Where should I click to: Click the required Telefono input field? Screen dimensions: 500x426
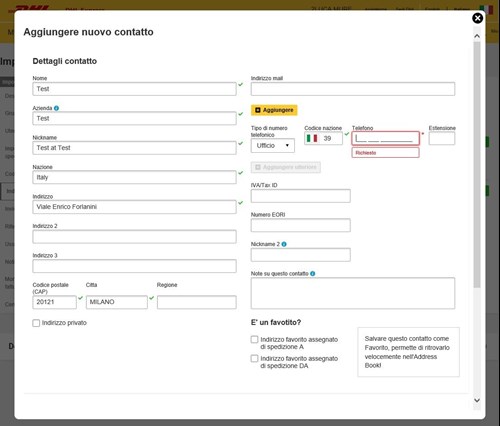[385, 138]
